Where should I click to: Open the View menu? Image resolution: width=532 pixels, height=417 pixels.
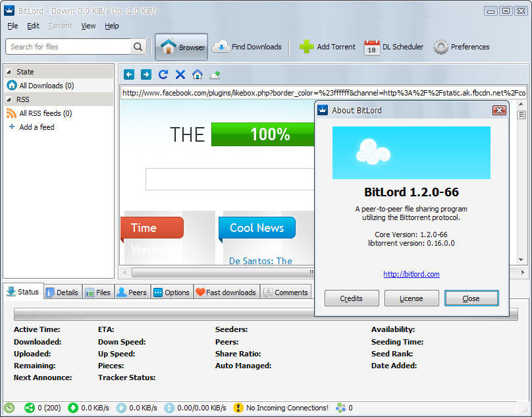pyautogui.click(x=88, y=26)
